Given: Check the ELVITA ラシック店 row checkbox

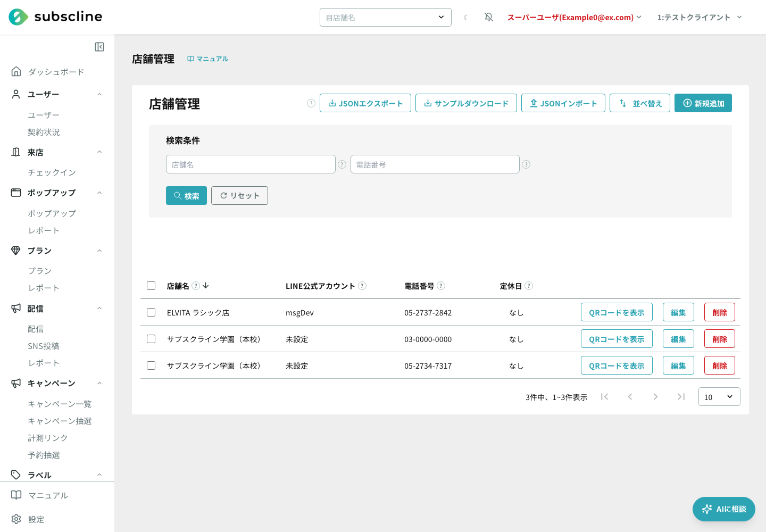Looking at the screenshot, I should click(151, 312).
